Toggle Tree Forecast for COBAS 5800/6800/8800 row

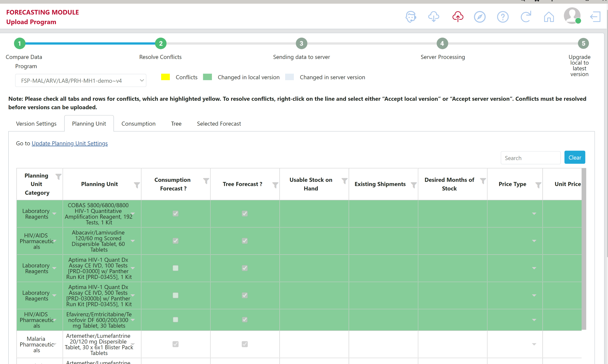pos(245,214)
